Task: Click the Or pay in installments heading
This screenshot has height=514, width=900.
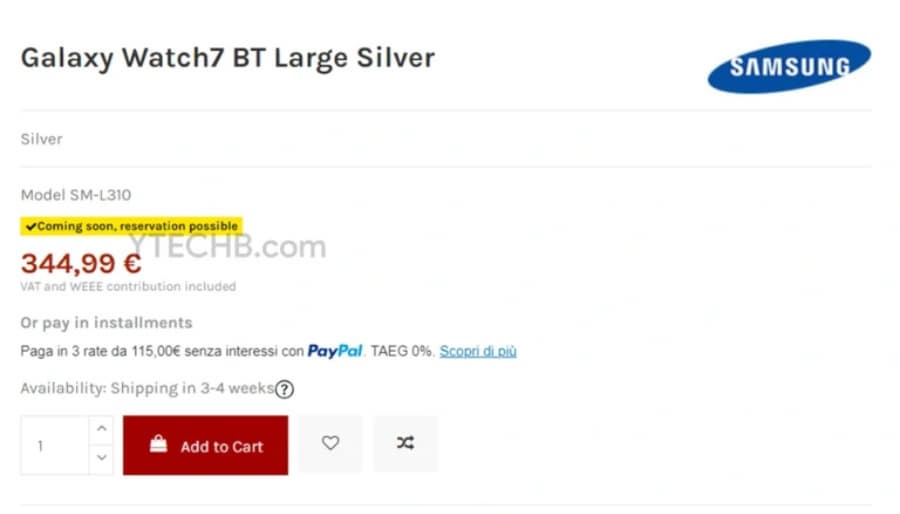Action: pyautogui.click(x=106, y=323)
